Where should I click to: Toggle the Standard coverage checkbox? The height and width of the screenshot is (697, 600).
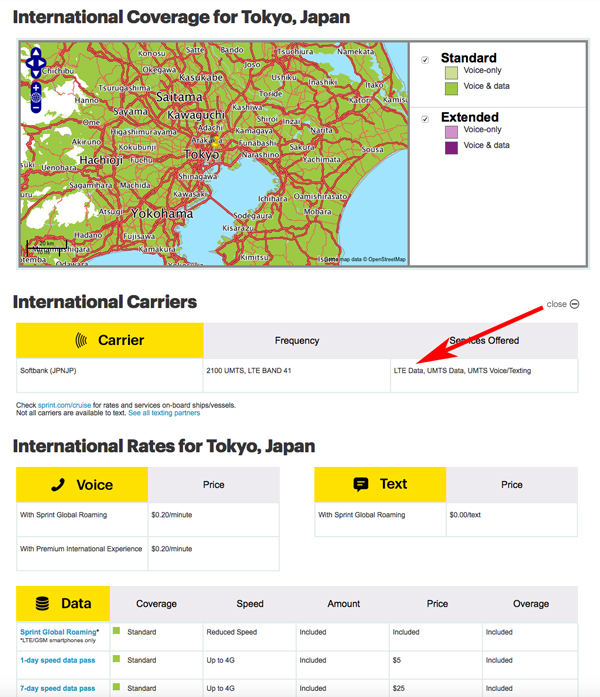(425, 60)
